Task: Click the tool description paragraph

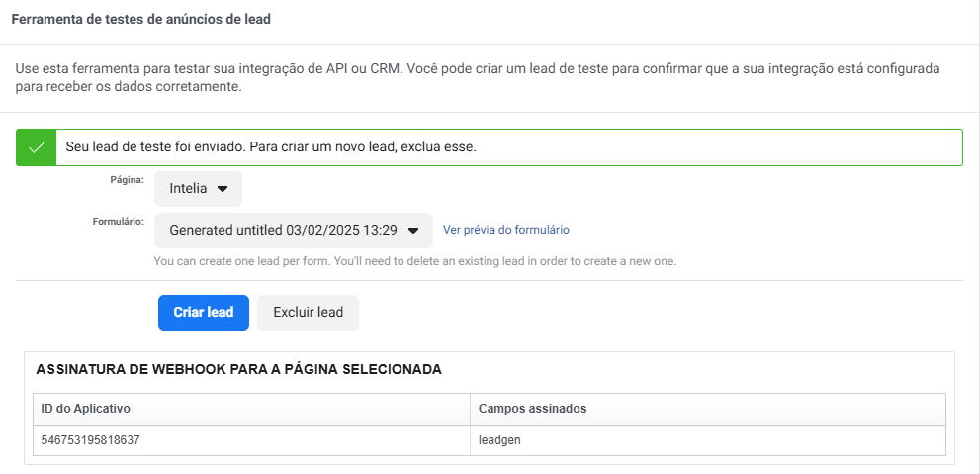Action: pyautogui.click(x=478, y=77)
